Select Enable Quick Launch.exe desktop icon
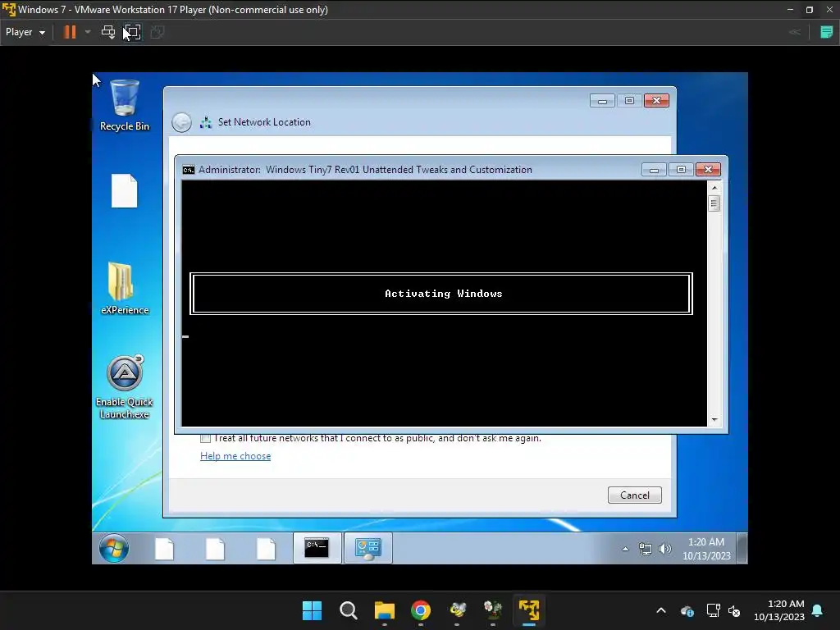The width and height of the screenshot is (840, 630). point(125,387)
